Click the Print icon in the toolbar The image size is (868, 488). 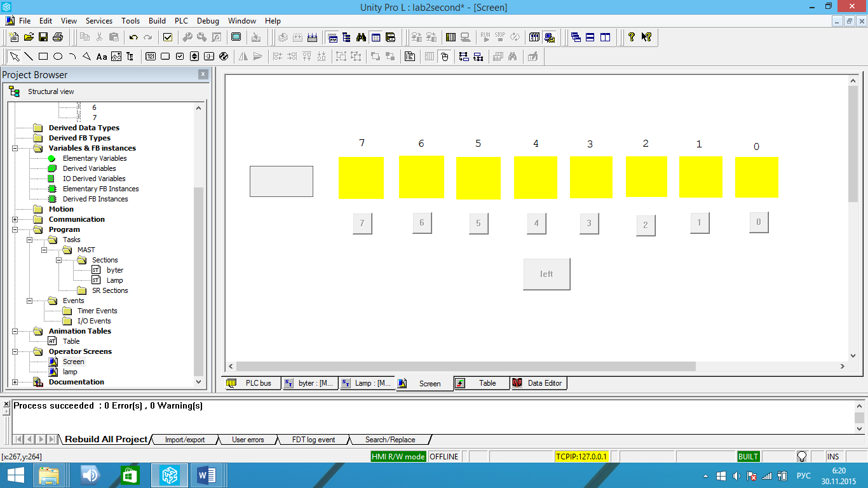[58, 37]
